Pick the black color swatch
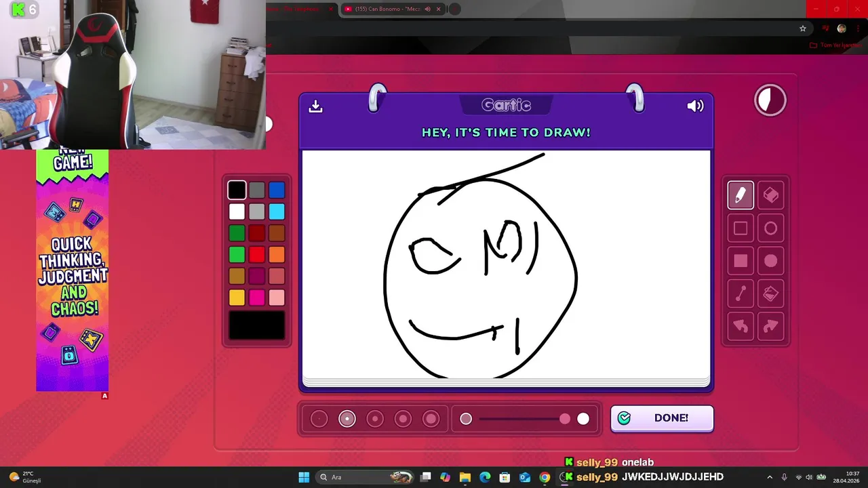This screenshot has height=488, width=868. 237,190
